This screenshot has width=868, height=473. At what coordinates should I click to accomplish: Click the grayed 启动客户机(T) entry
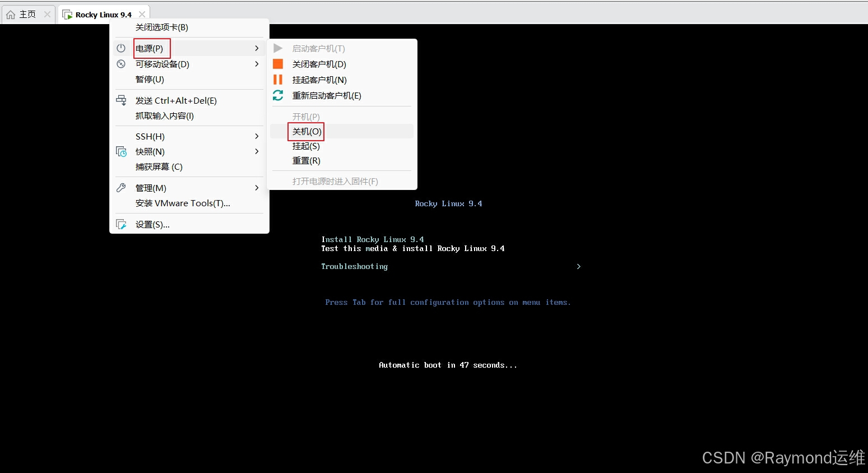[342, 48]
